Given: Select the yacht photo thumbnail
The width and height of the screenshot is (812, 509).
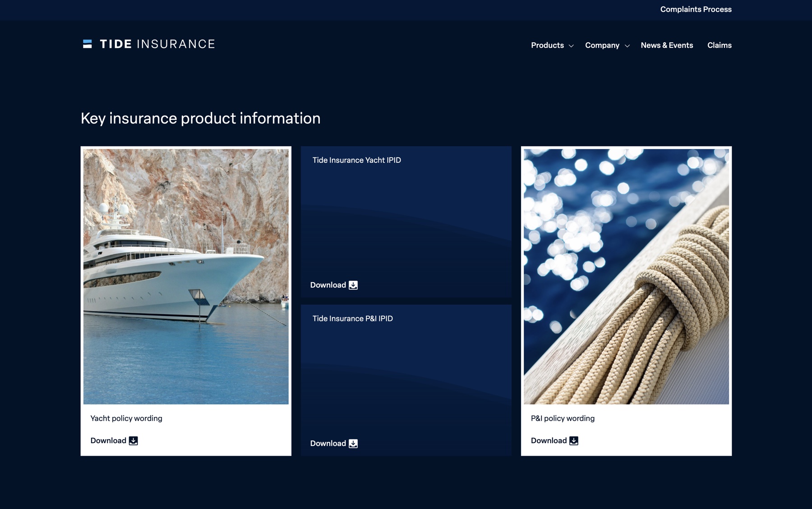Looking at the screenshot, I should (x=185, y=275).
